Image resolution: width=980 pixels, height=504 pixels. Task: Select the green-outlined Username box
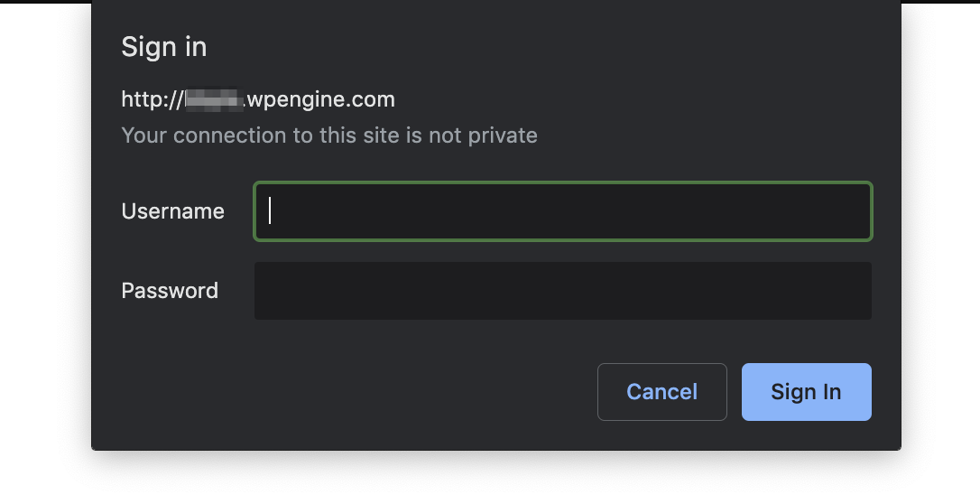[x=562, y=211]
